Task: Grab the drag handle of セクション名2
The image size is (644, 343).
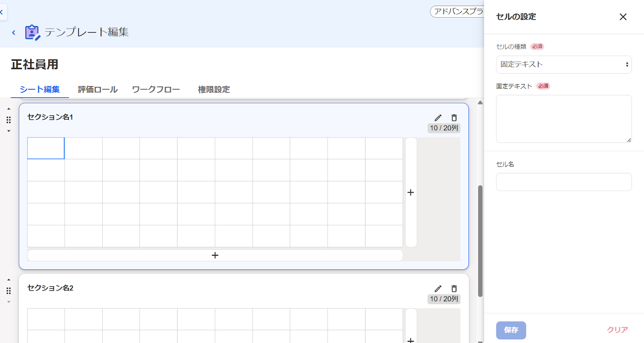Action: (x=9, y=291)
